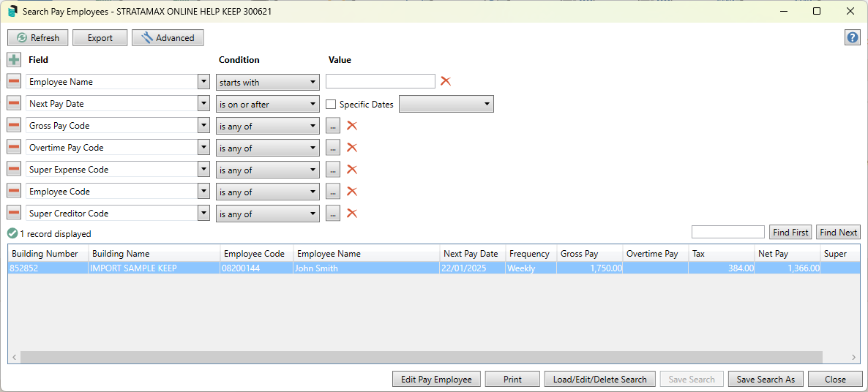This screenshot has height=392, width=868.
Task: Click the Close button at bottom right
Action: 835,380
